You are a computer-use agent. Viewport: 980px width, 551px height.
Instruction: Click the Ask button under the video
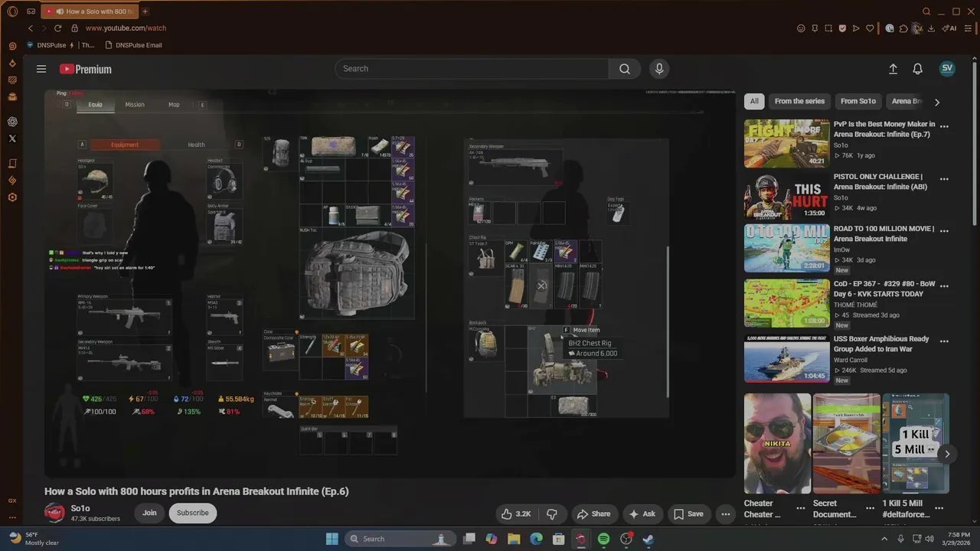click(x=642, y=514)
